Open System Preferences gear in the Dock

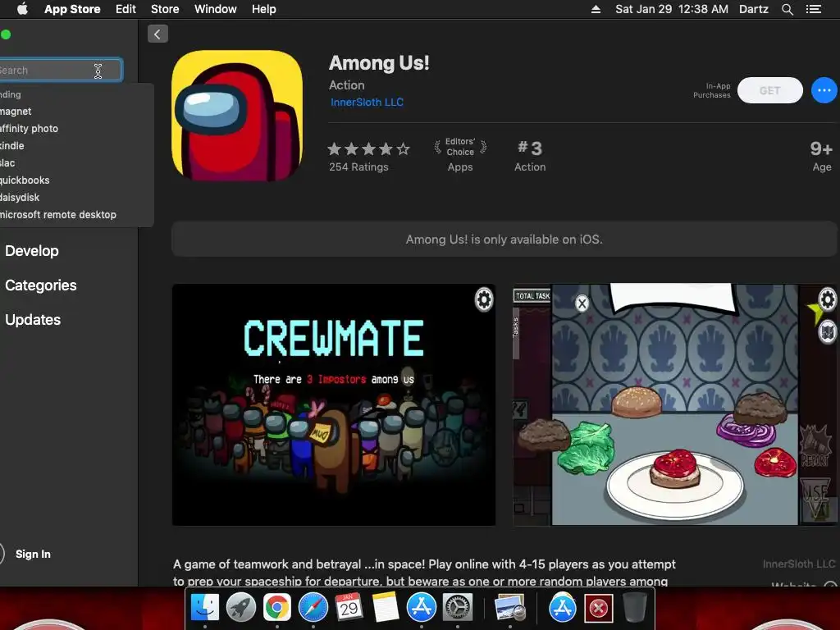[x=458, y=608]
